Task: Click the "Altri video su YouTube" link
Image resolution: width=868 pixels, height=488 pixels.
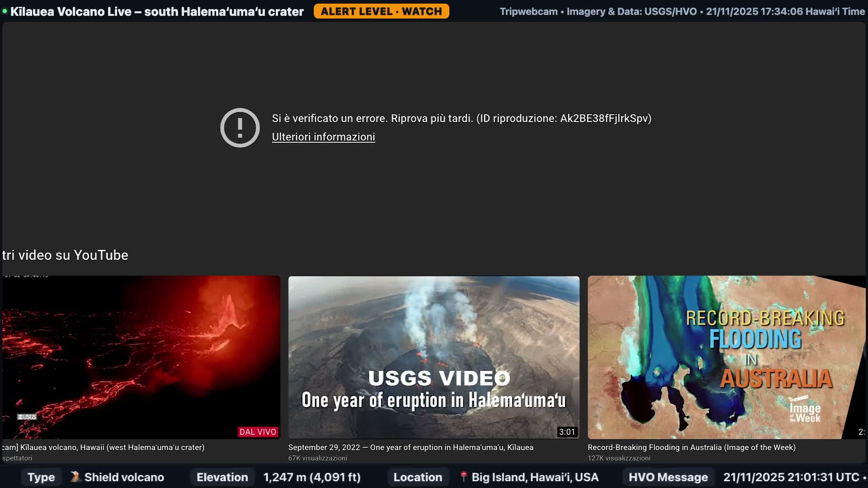Action: tap(64, 255)
